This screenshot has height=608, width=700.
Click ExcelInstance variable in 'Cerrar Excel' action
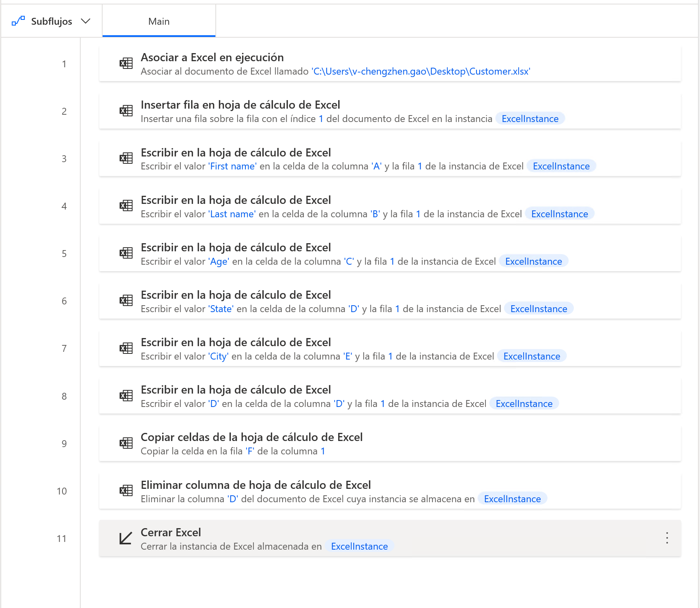tap(360, 546)
